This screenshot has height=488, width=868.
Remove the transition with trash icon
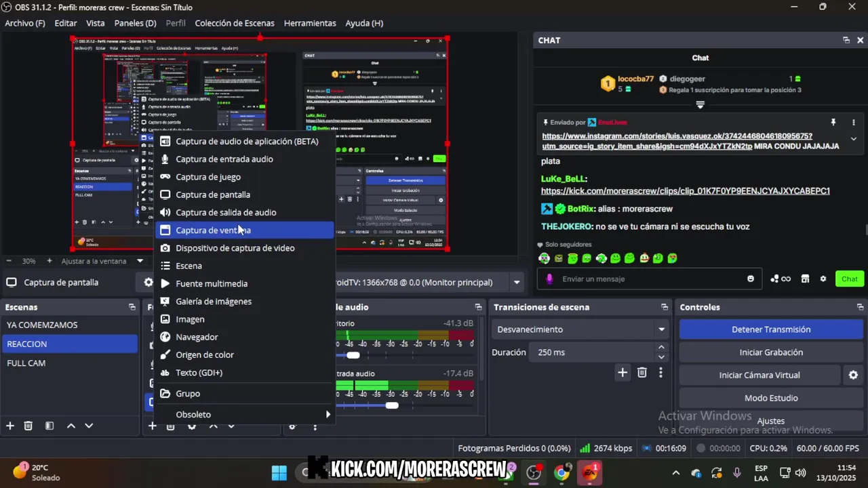click(x=642, y=372)
